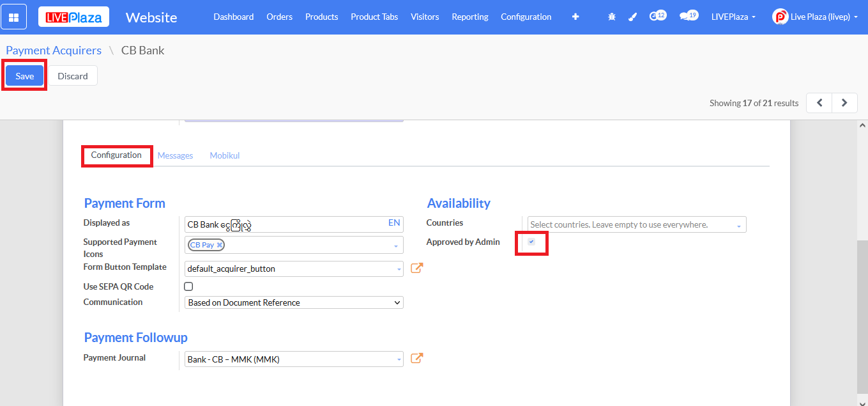
Task: Click the Live Plaza user avatar
Action: click(780, 17)
